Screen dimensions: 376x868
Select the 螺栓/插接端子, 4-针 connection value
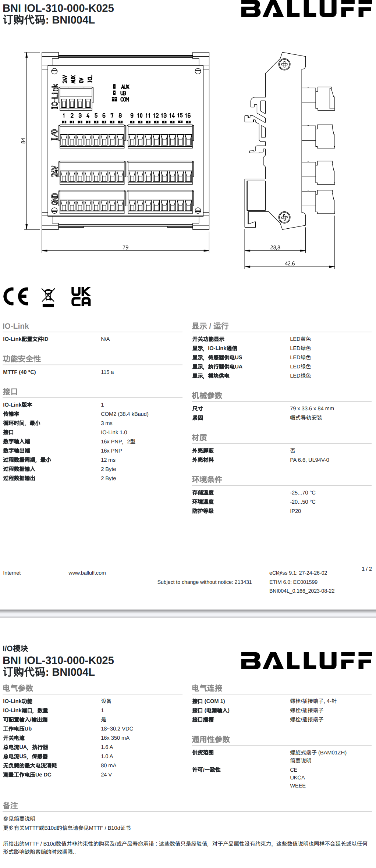coord(313,701)
